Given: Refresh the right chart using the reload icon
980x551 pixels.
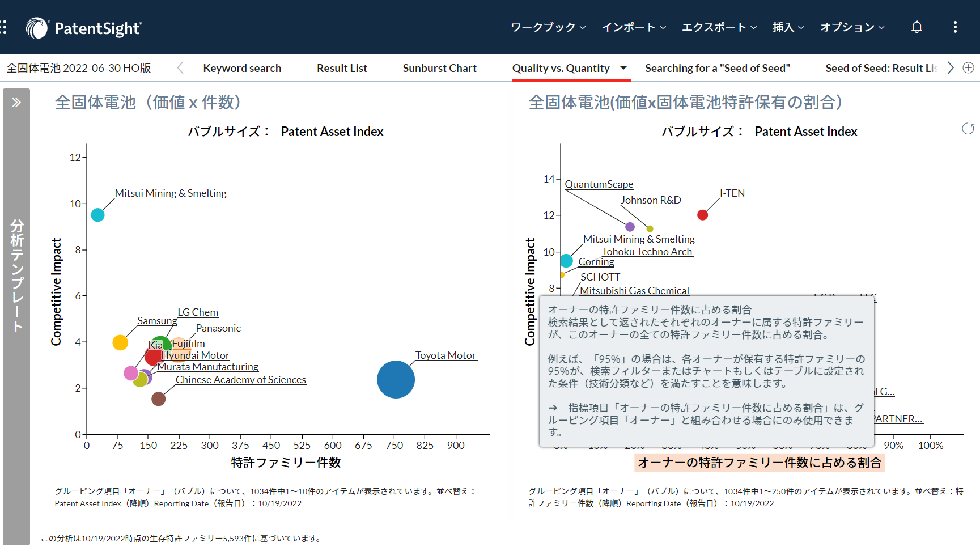Looking at the screenshot, I should [x=967, y=129].
